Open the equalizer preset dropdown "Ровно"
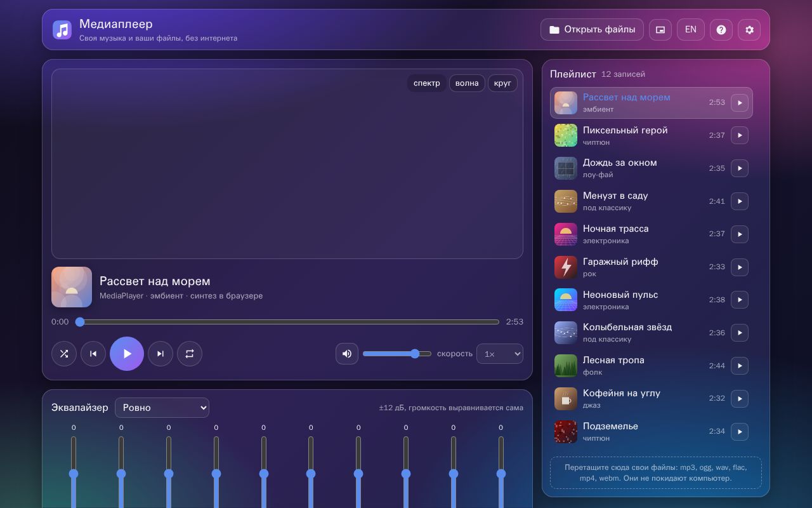This screenshot has height=508, width=812. pos(162,407)
